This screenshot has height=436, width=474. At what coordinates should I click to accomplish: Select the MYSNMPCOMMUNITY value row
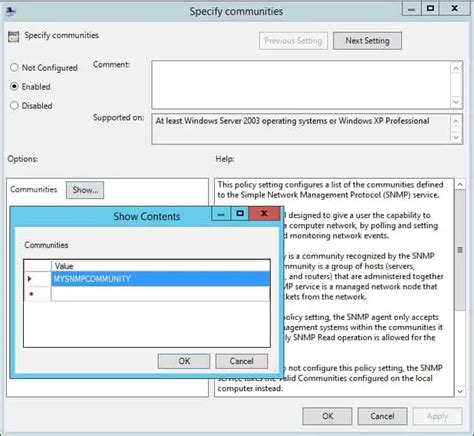pyautogui.click(x=160, y=279)
